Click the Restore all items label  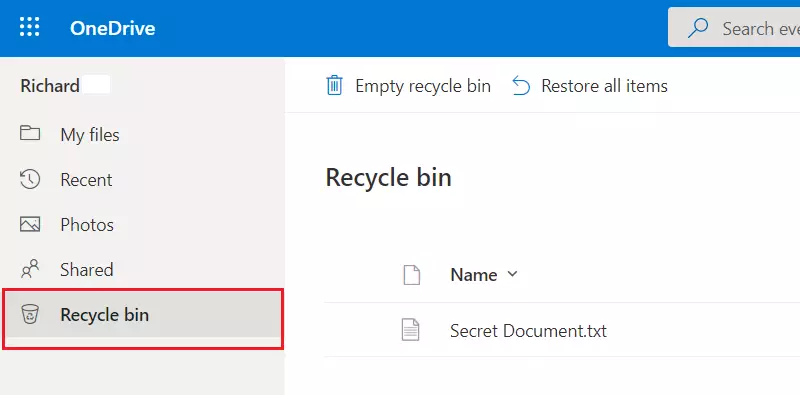pos(604,86)
